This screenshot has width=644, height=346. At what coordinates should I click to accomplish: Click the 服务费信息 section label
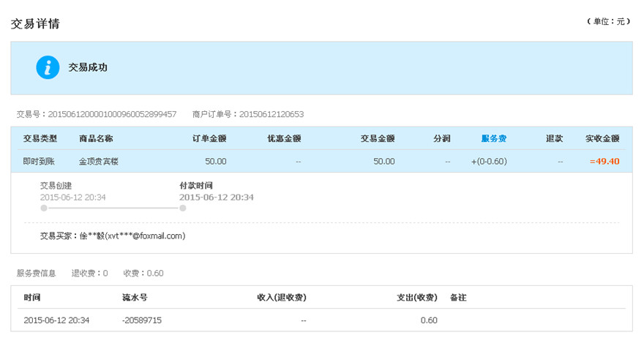[36, 274]
